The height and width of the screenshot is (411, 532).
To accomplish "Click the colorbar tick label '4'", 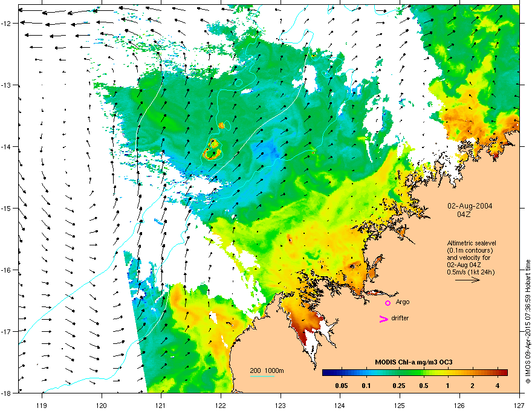I will [498, 386].
